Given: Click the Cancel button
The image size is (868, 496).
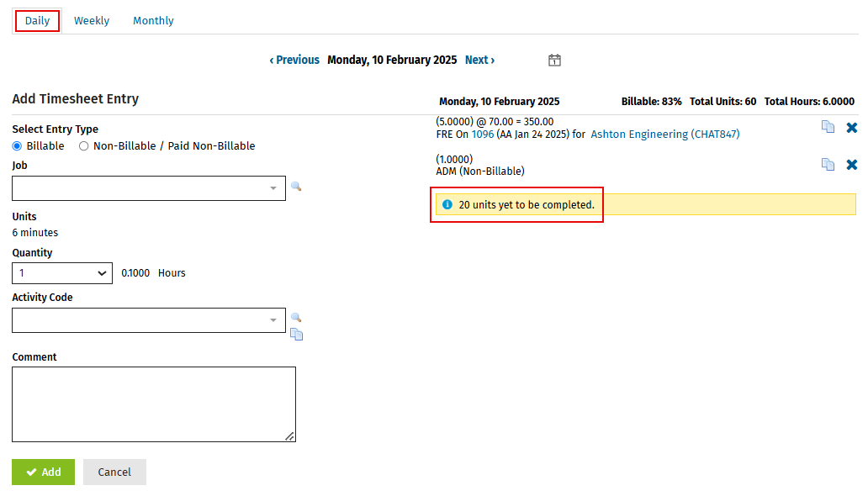Looking at the screenshot, I should click(x=114, y=472).
